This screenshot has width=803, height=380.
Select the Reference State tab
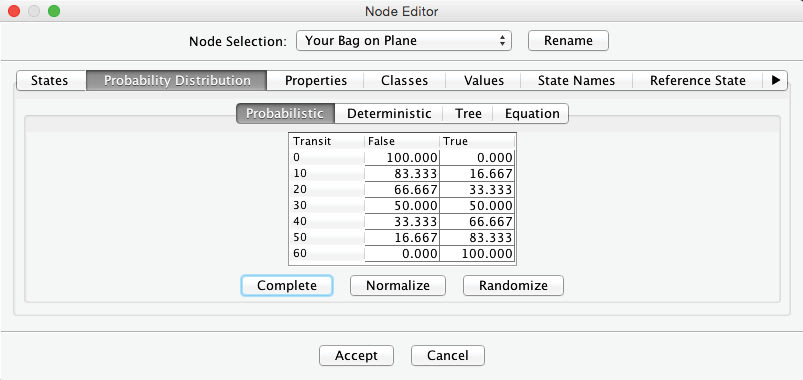[698, 80]
